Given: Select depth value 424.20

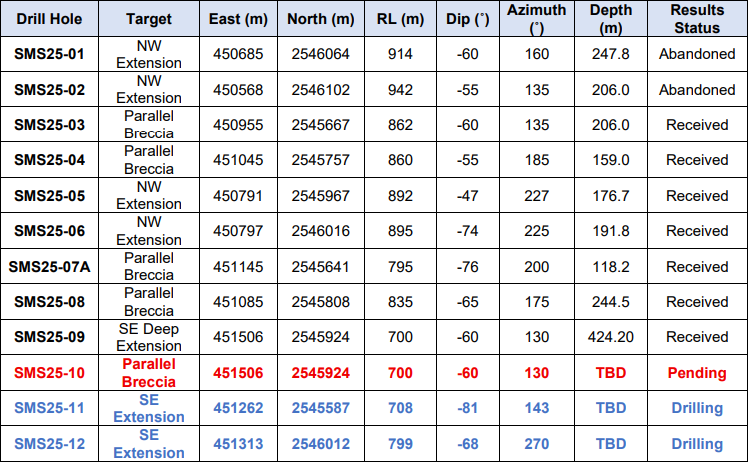Looking at the screenshot, I should tap(610, 337).
